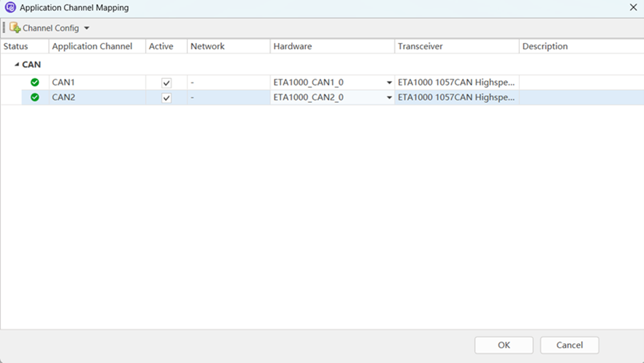
Task: Click the Network cell for CAN1
Action: click(x=228, y=82)
